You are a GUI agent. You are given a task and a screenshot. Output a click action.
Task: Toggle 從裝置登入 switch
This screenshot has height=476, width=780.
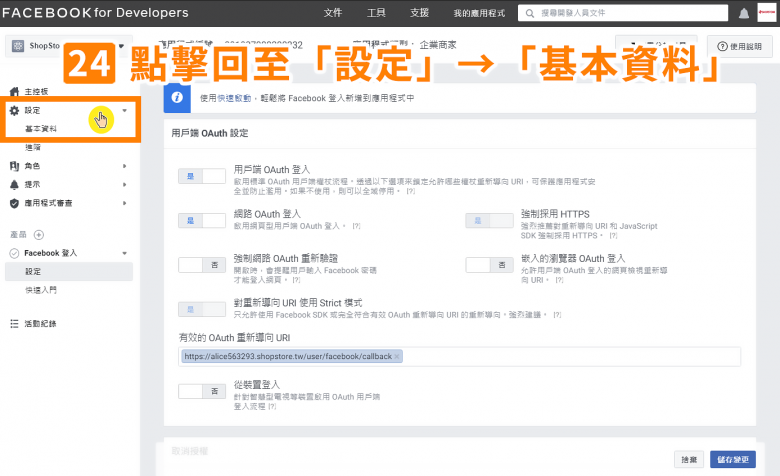[x=202, y=391]
